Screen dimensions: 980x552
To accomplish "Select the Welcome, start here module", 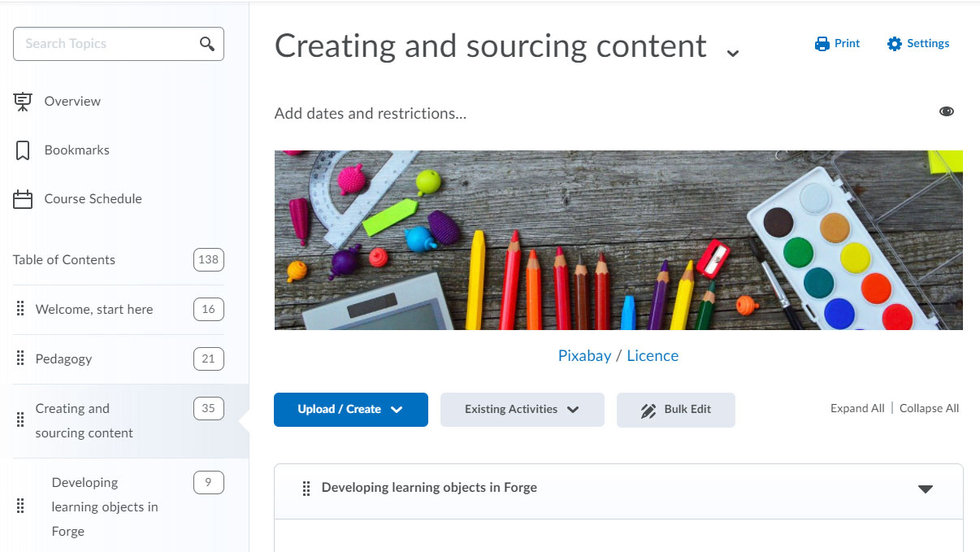I will coord(94,310).
